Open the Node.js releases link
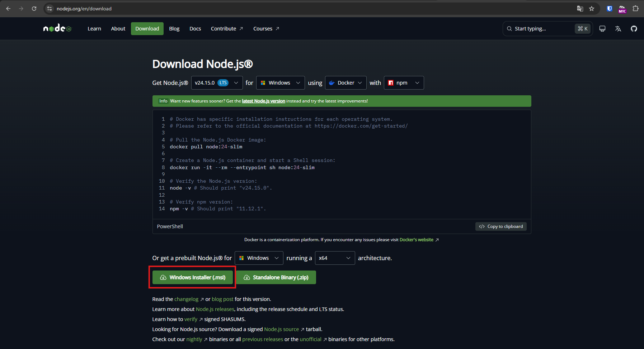Image resolution: width=644 pixels, height=349 pixels. (x=215, y=309)
